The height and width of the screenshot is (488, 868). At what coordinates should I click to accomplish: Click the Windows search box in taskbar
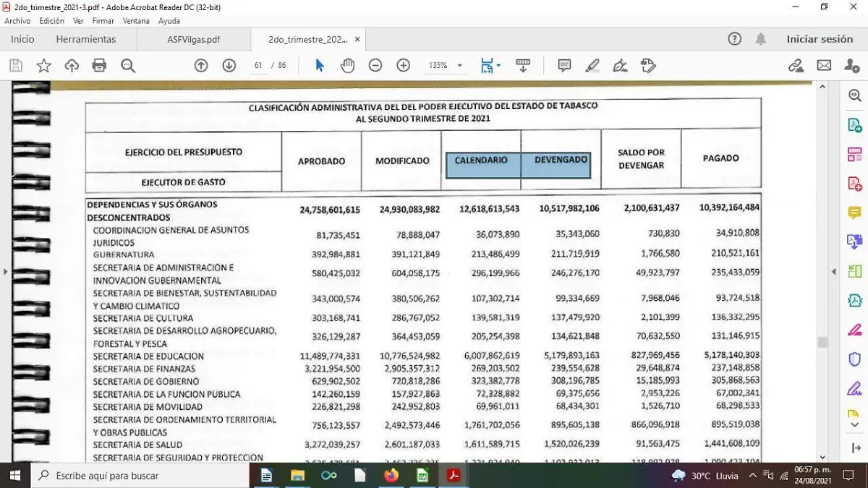[x=137, y=475]
